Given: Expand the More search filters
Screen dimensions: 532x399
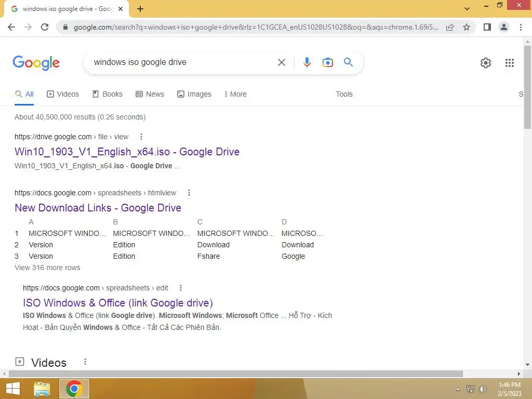Looking at the screenshot, I should click(235, 94).
